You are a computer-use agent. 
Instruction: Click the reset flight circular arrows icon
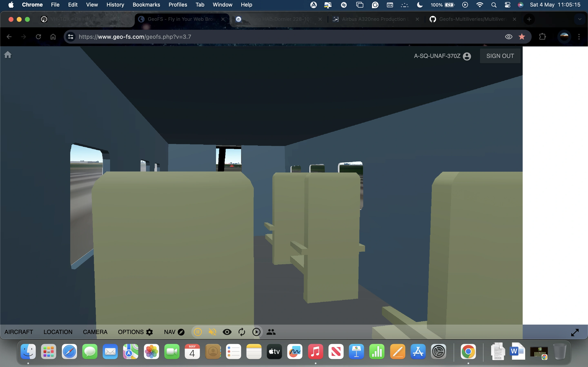pyautogui.click(x=242, y=332)
